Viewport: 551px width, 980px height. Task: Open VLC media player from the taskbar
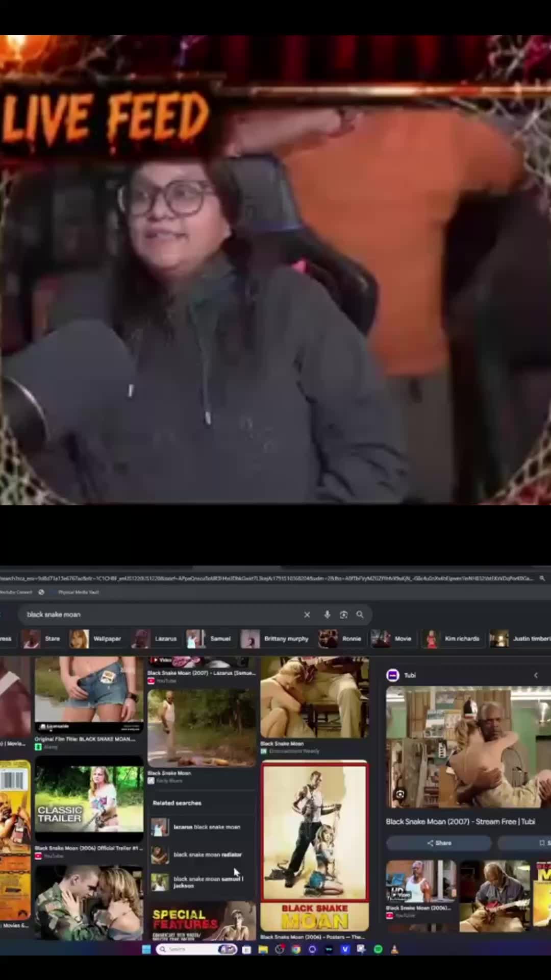click(x=394, y=949)
